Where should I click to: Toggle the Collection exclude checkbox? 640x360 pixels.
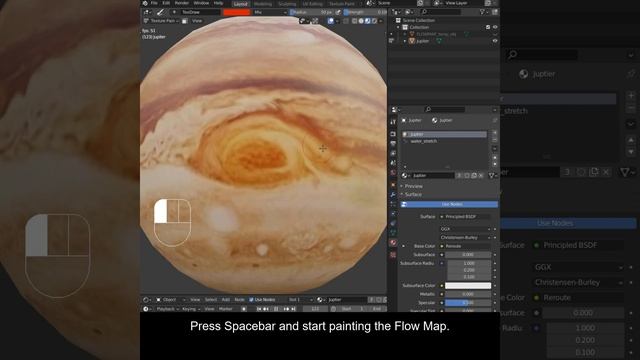coord(488,27)
